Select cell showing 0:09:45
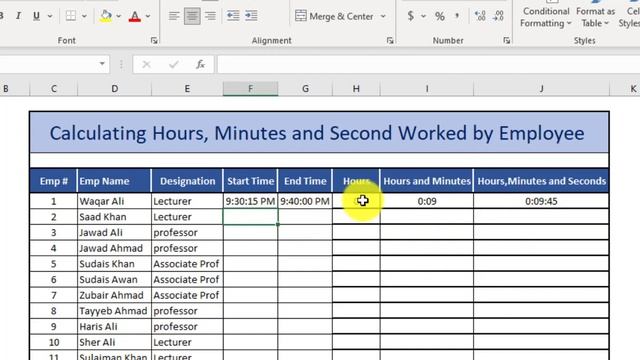Image resolution: width=640 pixels, height=360 pixels. pyautogui.click(x=541, y=201)
